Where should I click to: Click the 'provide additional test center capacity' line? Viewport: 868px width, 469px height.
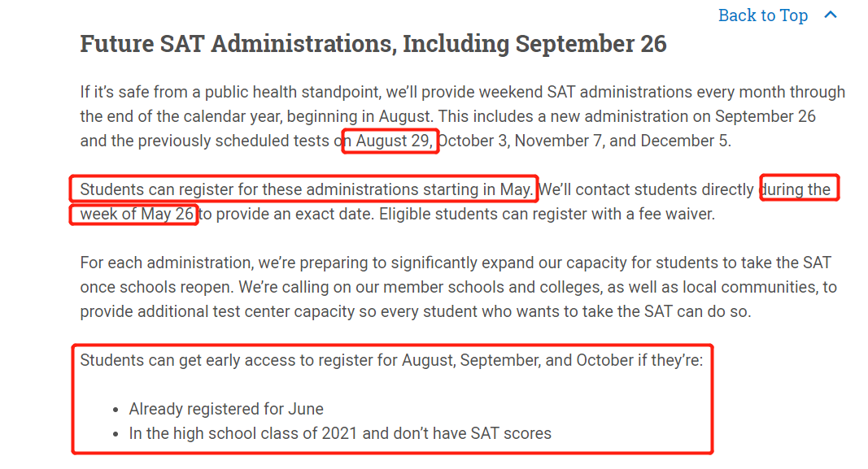[415, 312]
